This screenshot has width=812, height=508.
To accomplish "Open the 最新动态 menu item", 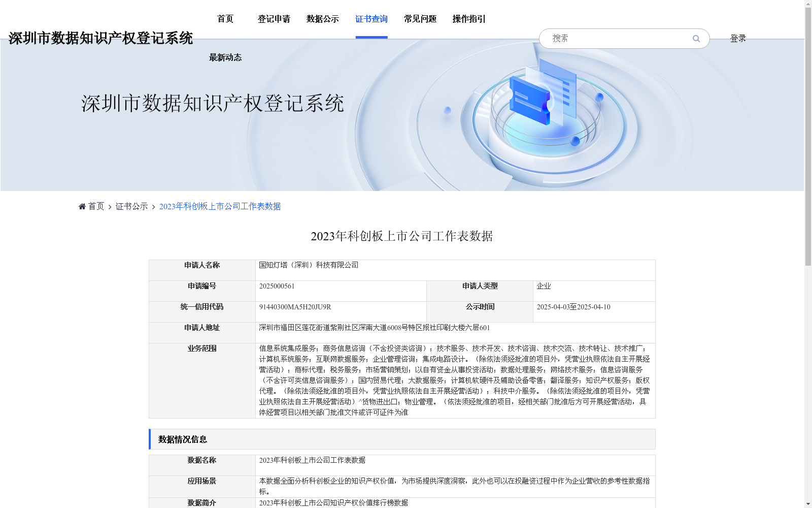I will point(225,57).
